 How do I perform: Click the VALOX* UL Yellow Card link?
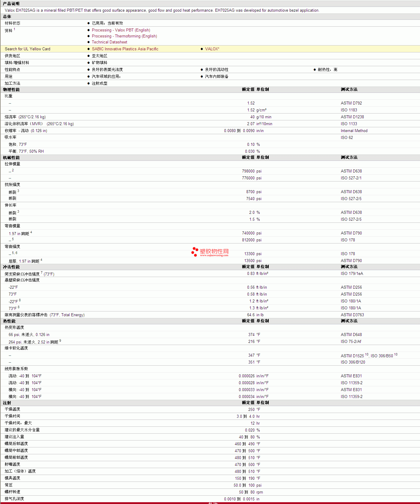tap(212, 49)
